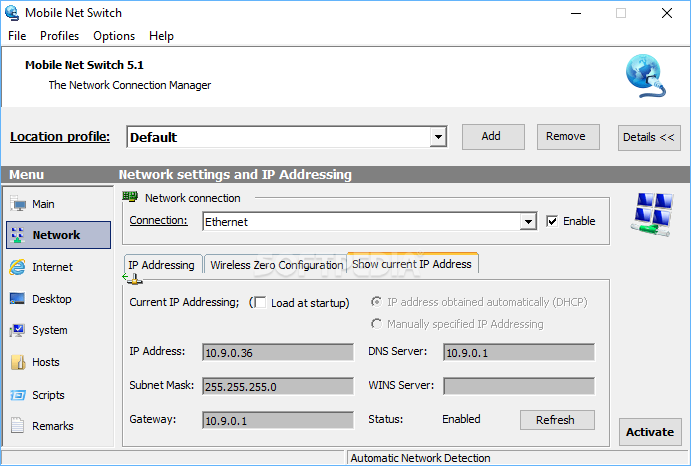Click the Internet Explorer icon beside Internet
This screenshot has width=691, height=466.
(x=18, y=267)
